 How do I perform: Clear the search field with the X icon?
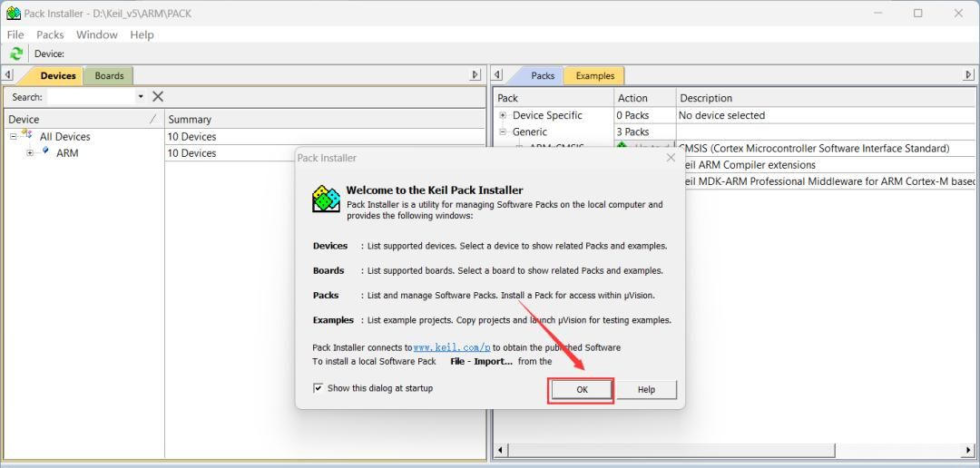(x=158, y=96)
